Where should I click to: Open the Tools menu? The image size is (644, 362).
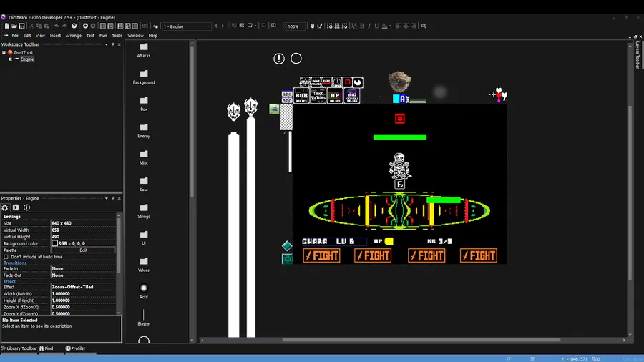[x=117, y=36]
